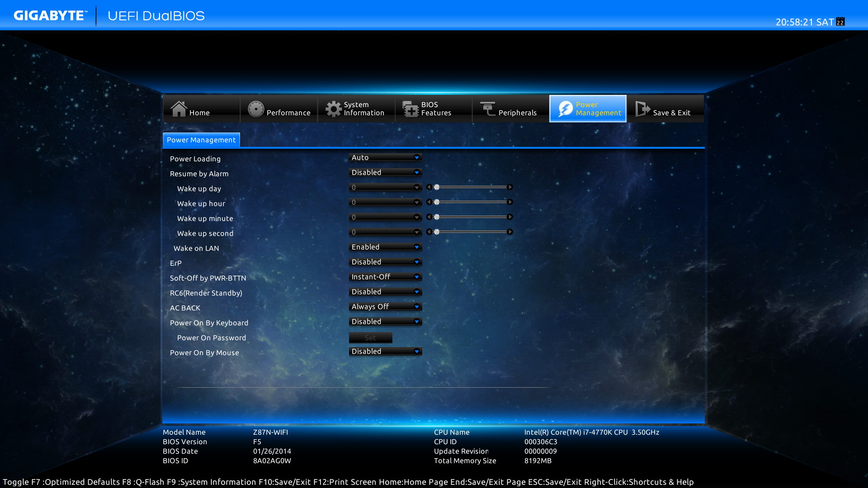
Task: Click the Peripherals connector icon
Action: click(488, 109)
